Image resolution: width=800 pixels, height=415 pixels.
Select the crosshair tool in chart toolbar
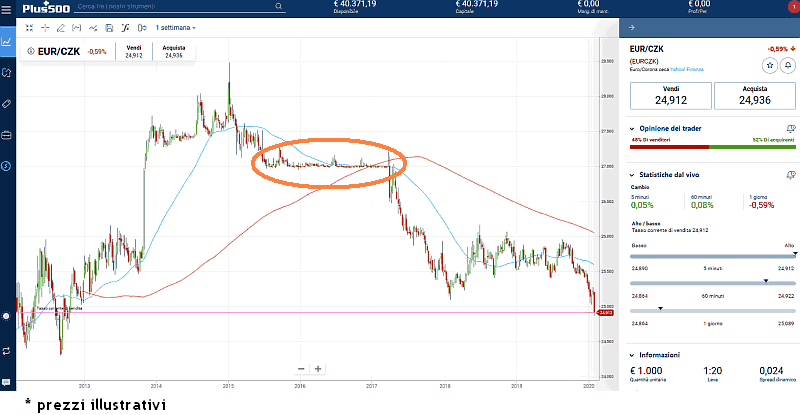pos(45,27)
